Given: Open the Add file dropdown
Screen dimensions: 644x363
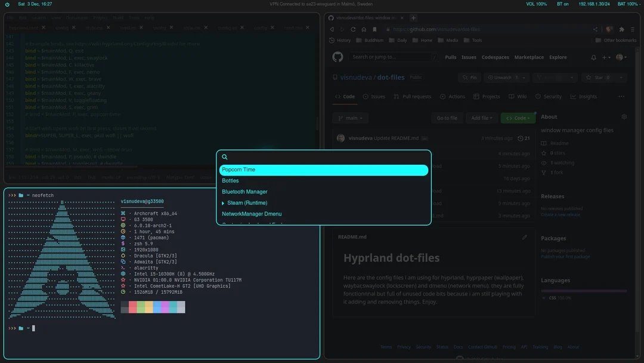Looking at the screenshot, I should (x=482, y=118).
